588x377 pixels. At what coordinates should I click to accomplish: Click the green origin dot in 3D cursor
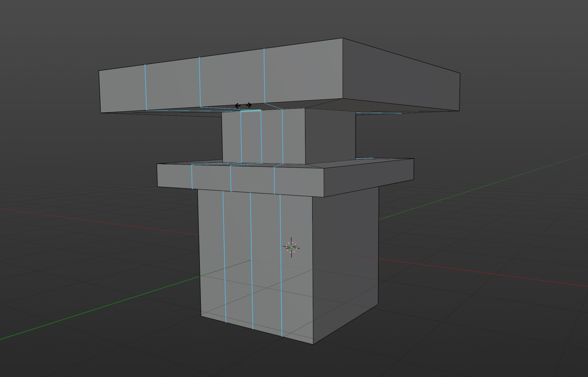pos(292,247)
